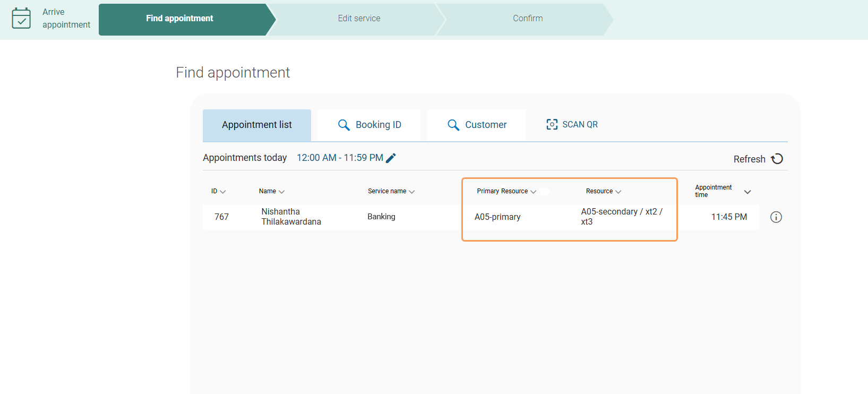
Task: Sort by ID column chevron
Action: [223, 192]
